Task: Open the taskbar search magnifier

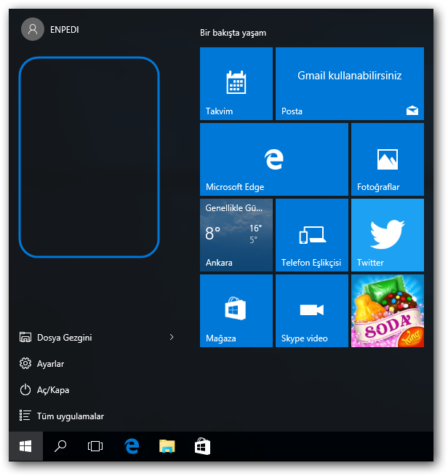Action: tap(60, 446)
